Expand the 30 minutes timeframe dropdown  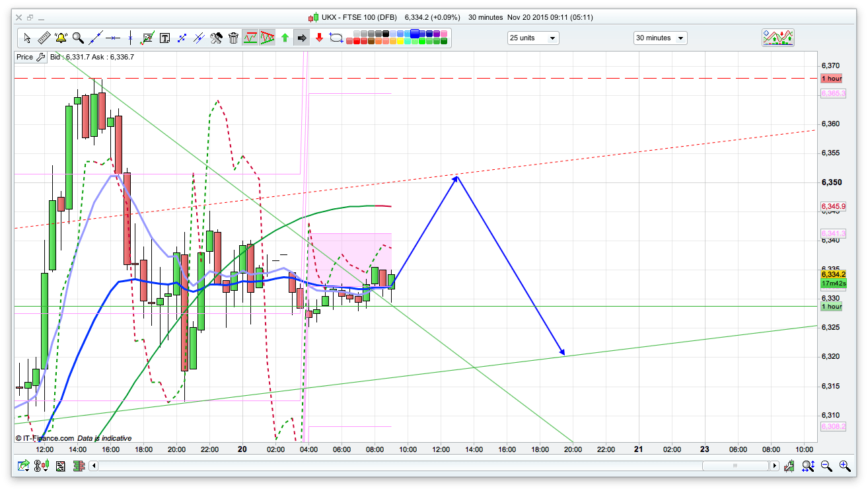[x=659, y=38]
